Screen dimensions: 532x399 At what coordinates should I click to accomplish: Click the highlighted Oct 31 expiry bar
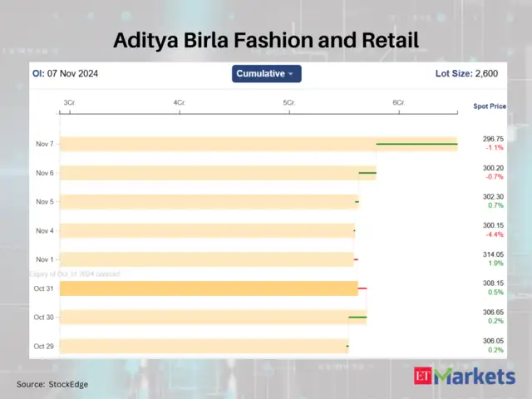click(x=209, y=288)
